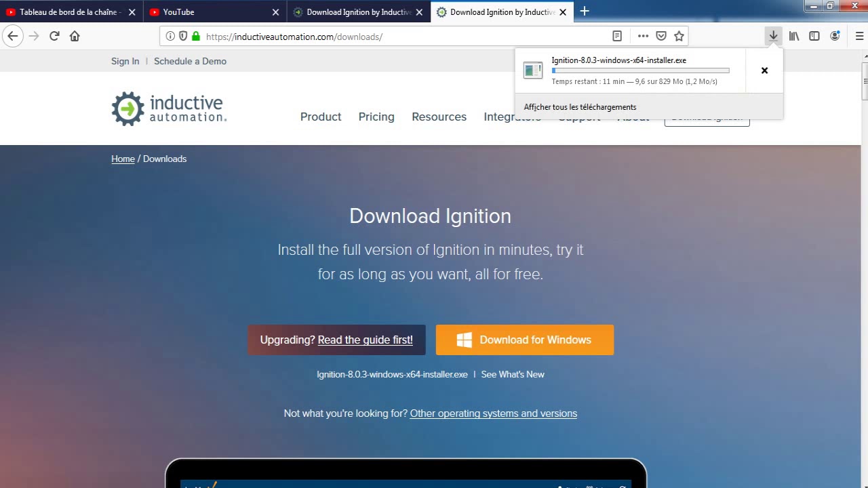
Task: Show site information icon in address bar
Action: coord(170,37)
